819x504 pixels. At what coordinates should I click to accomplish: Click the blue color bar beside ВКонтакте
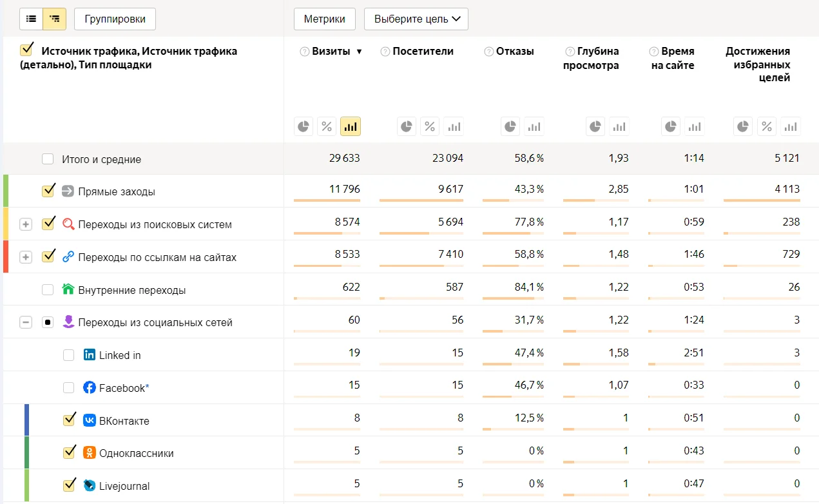click(27, 420)
